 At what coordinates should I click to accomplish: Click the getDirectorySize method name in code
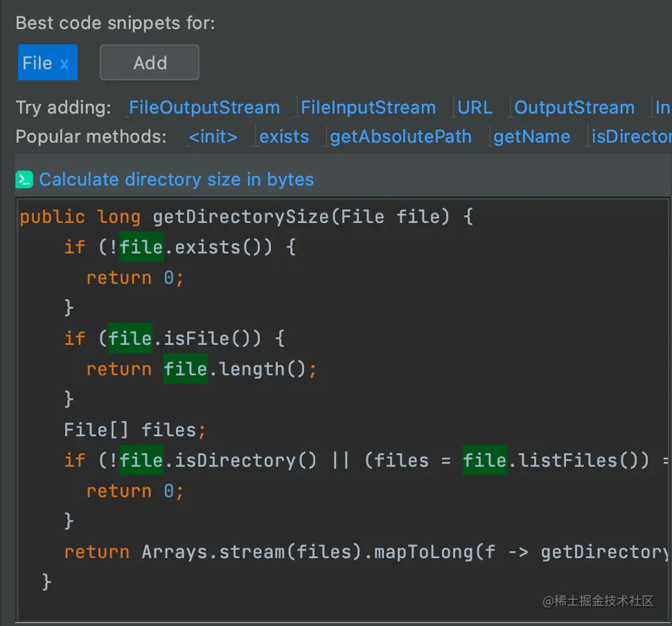click(x=241, y=217)
